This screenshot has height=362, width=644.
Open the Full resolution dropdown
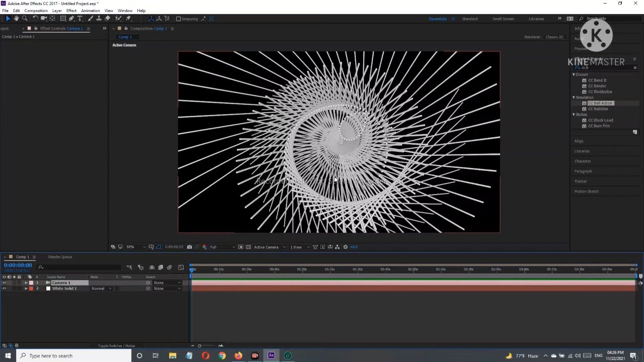[222, 247]
